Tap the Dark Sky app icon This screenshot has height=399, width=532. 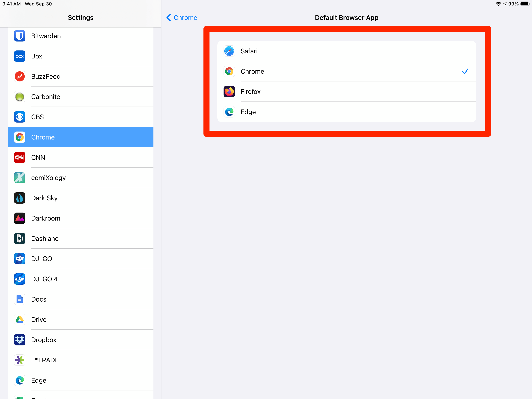[x=19, y=198]
